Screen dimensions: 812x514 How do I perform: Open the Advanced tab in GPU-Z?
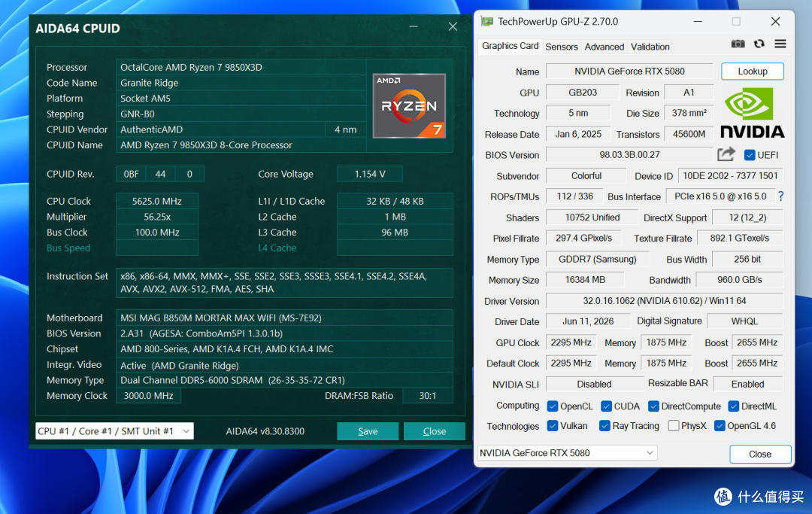coord(604,47)
